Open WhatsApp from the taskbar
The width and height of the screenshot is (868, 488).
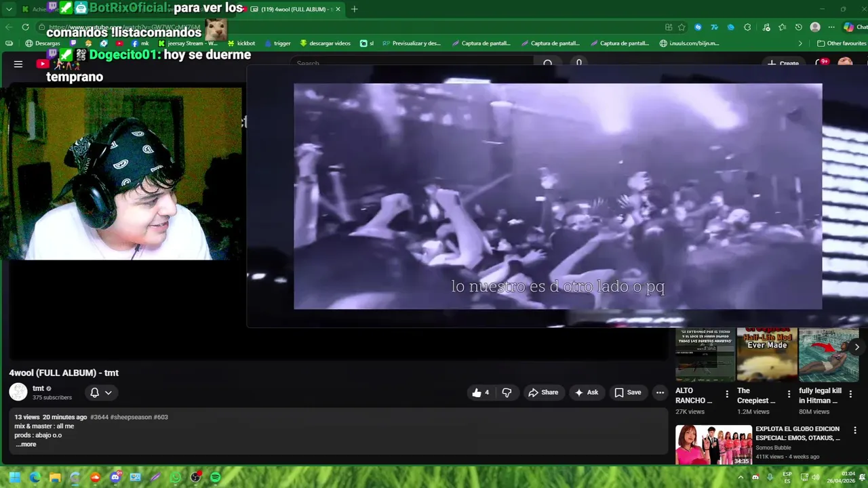(x=176, y=477)
